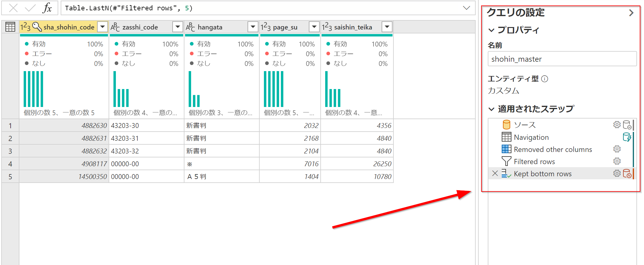Click the fx function icon
The width and height of the screenshot is (644, 265).
point(47,8)
